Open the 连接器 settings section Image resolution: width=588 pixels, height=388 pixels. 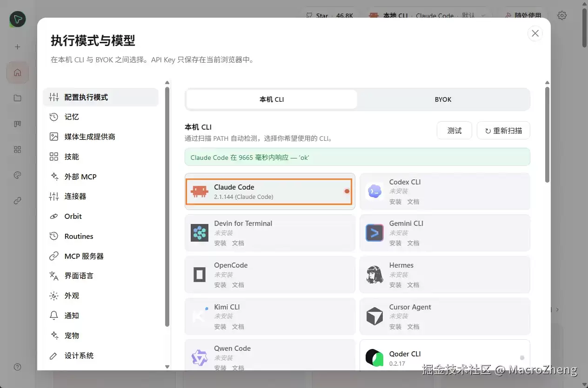100,196
